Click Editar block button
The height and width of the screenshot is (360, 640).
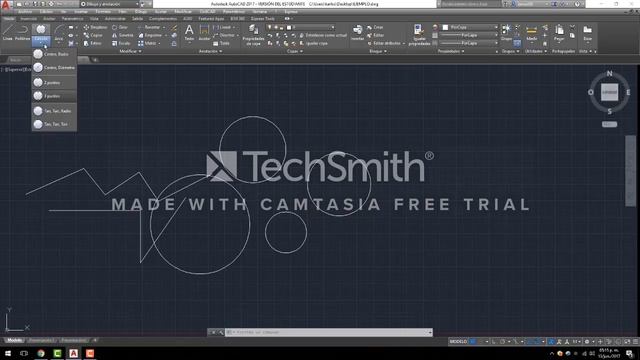coord(375,36)
